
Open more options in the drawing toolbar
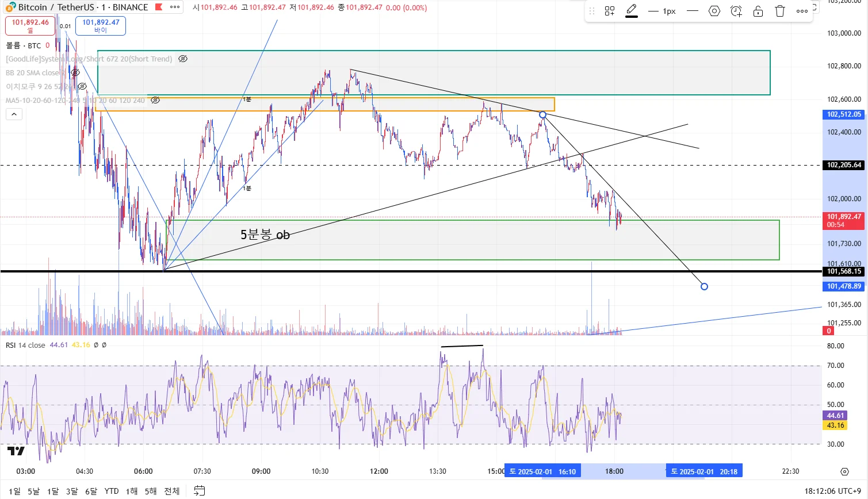point(802,11)
